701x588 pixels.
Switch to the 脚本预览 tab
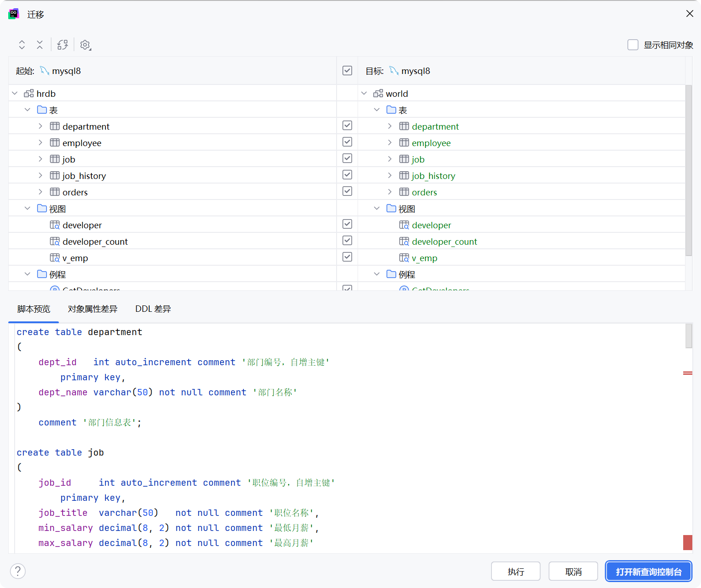tap(34, 309)
